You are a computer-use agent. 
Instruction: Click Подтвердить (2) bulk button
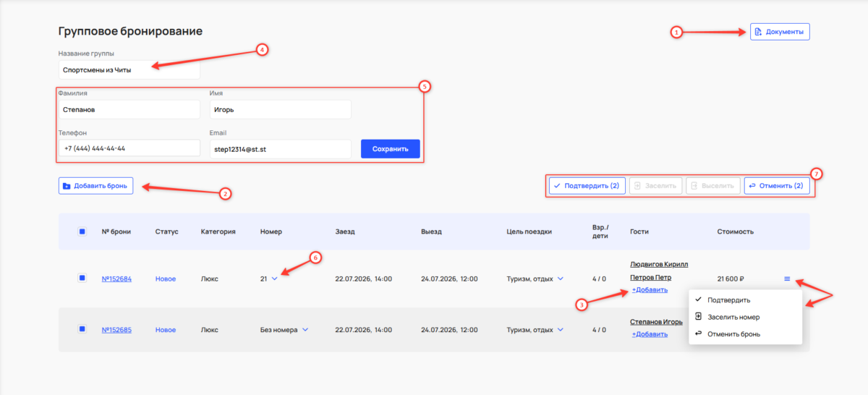587,186
